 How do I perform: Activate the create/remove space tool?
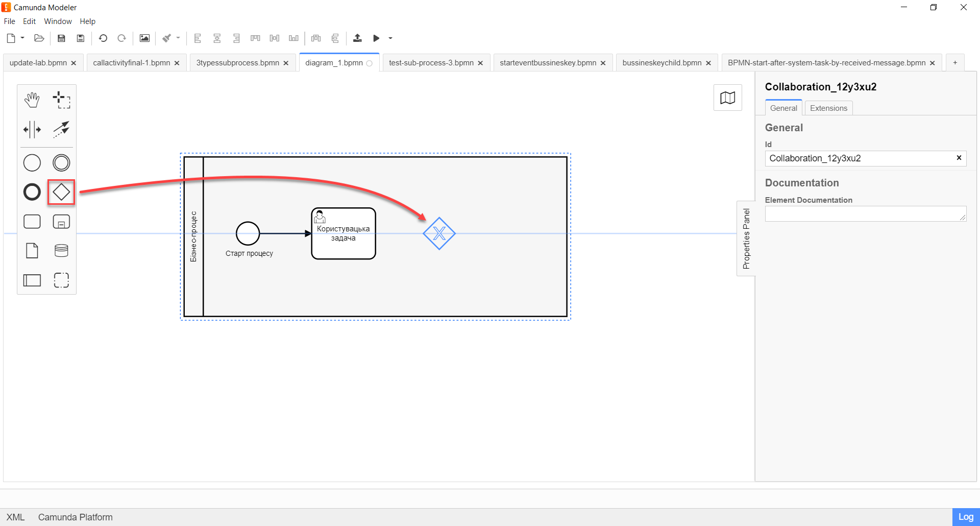coord(32,130)
